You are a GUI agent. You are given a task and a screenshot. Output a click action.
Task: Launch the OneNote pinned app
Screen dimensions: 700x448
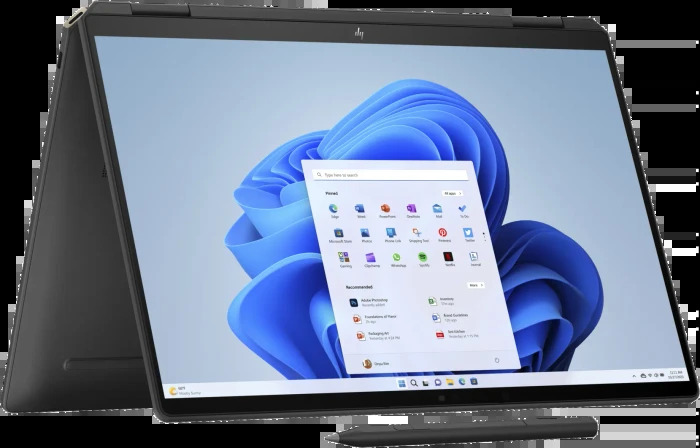pos(412,209)
